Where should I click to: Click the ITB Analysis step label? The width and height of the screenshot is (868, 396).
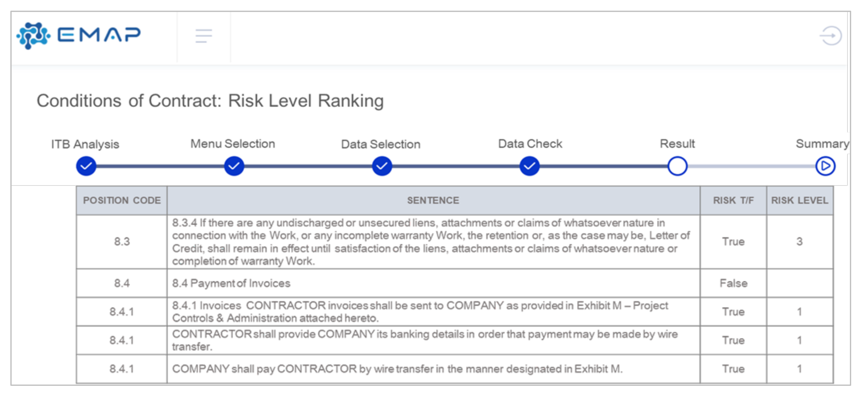coord(85,144)
